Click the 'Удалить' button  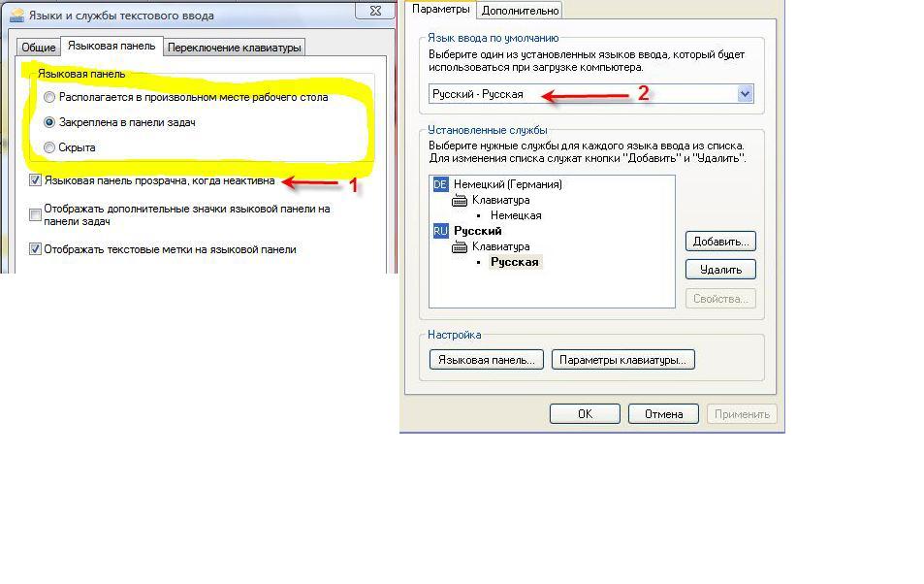(720, 270)
